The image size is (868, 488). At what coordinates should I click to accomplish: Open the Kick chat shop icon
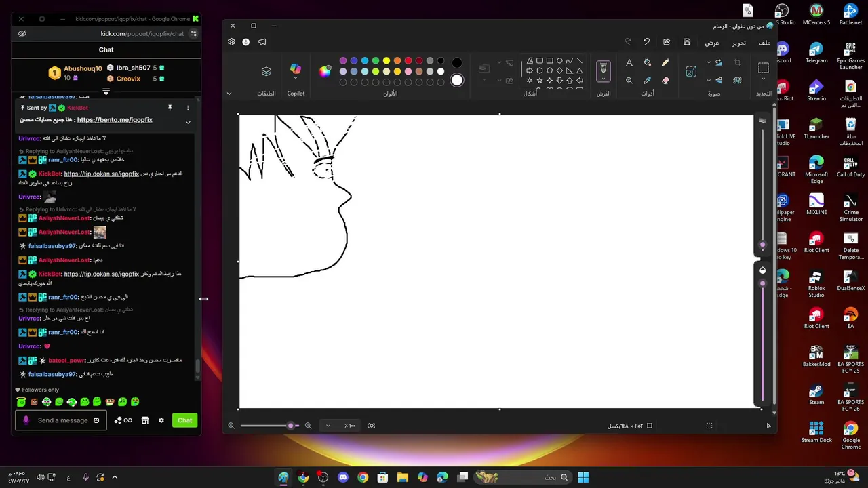coord(144,420)
